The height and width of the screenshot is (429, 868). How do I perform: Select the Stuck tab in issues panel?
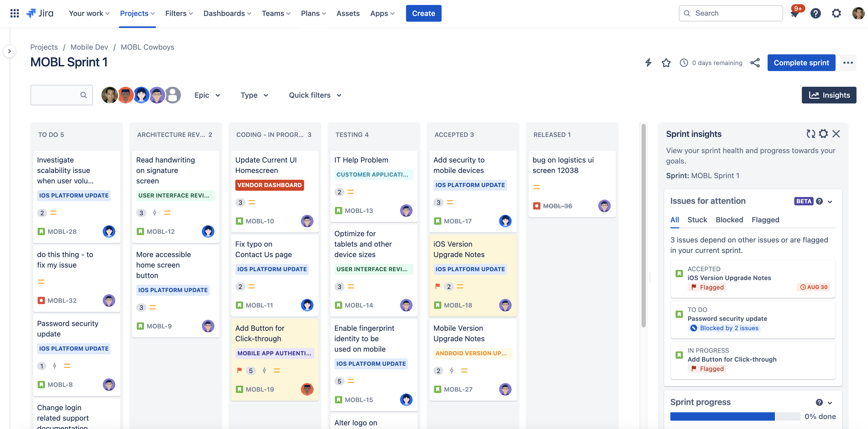pyautogui.click(x=697, y=219)
